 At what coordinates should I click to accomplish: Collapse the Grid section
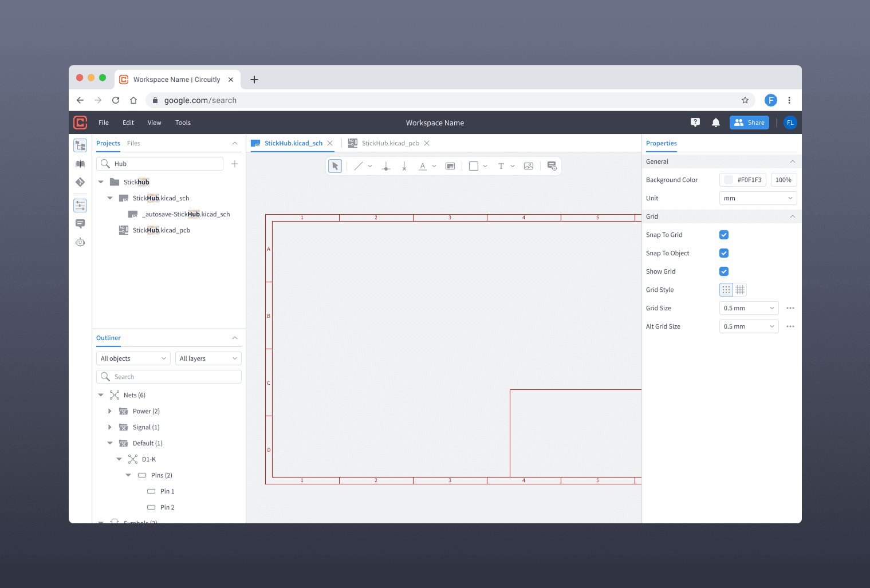pos(793,216)
